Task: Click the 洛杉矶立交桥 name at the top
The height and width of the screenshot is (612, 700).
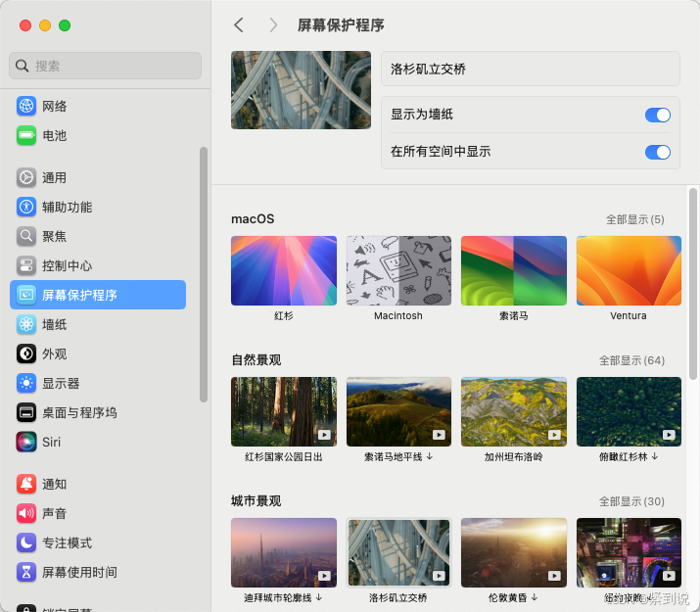Action: [428, 69]
